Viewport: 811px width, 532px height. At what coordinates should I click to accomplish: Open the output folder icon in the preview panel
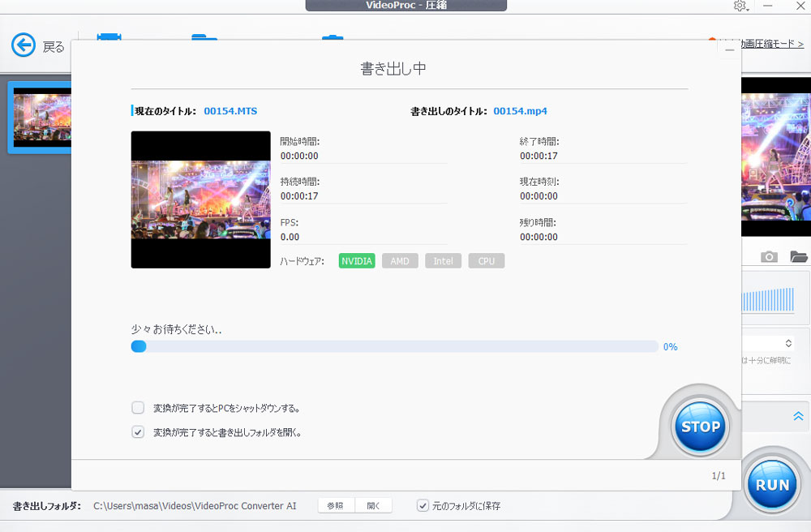pos(799,256)
